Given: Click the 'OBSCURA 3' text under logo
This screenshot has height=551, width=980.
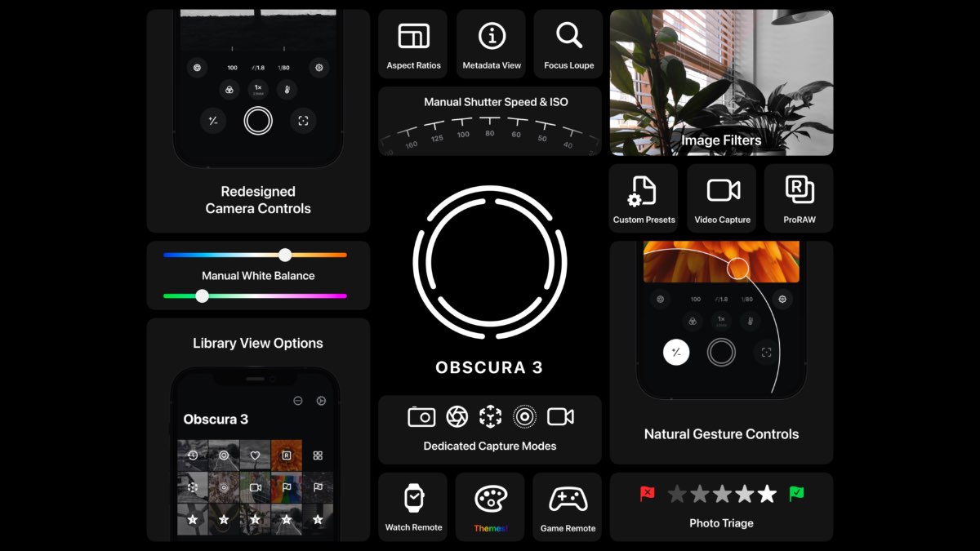Looking at the screenshot, I should [x=490, y=367].
